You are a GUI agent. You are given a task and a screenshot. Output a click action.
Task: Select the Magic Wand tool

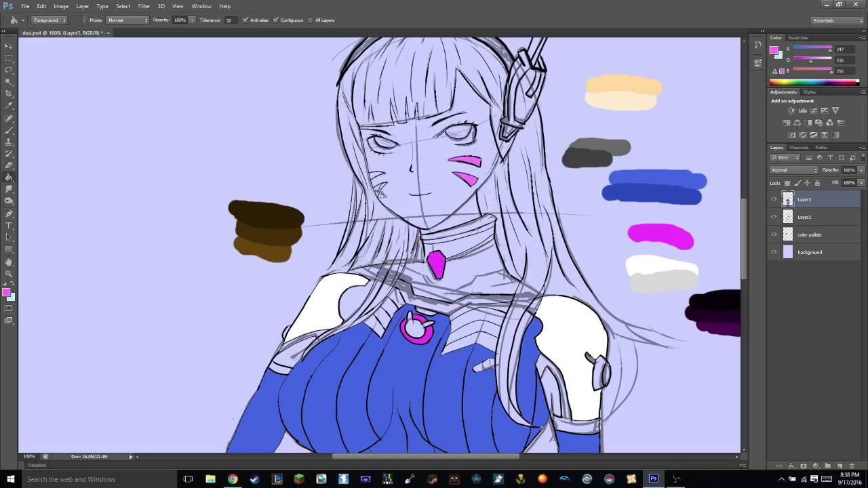click(x=9, y=82)
